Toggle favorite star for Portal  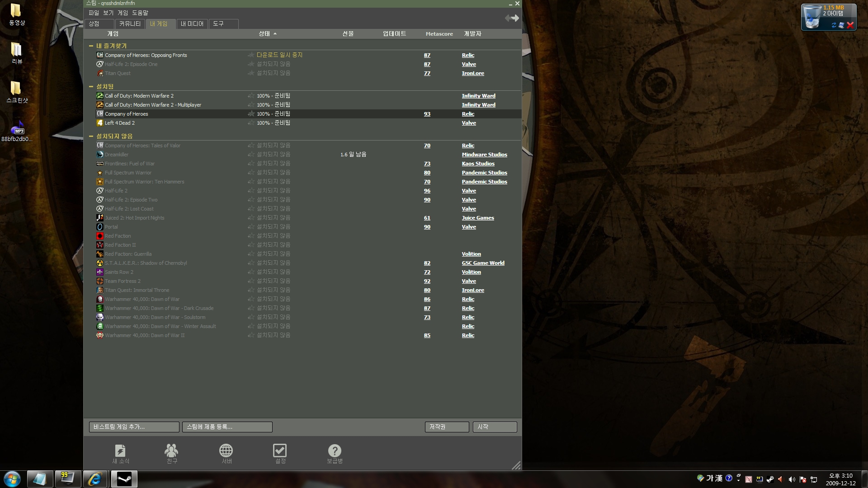(x=251, y=227)
